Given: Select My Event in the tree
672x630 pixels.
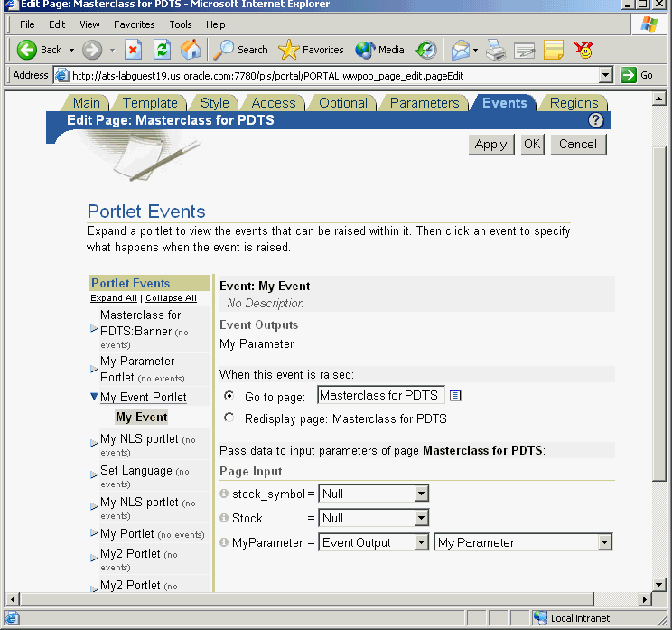Looking at the screenshot, I should pos(142,417).
